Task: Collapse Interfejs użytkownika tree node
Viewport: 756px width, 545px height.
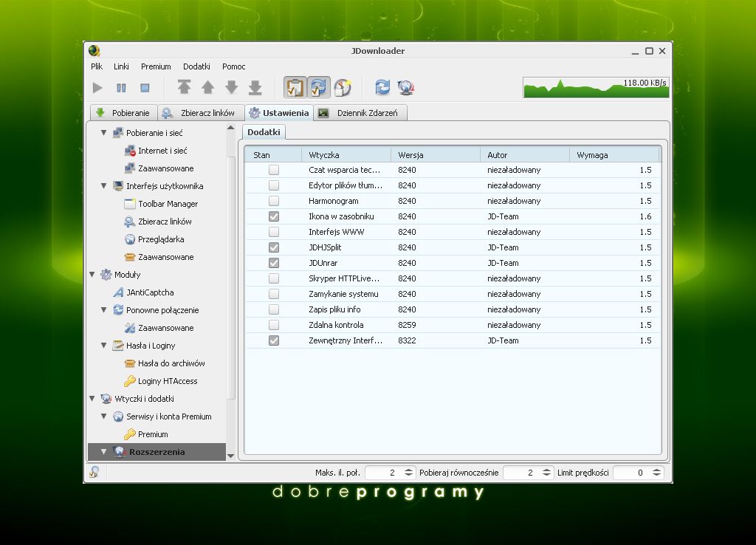Action: point(103,185)
